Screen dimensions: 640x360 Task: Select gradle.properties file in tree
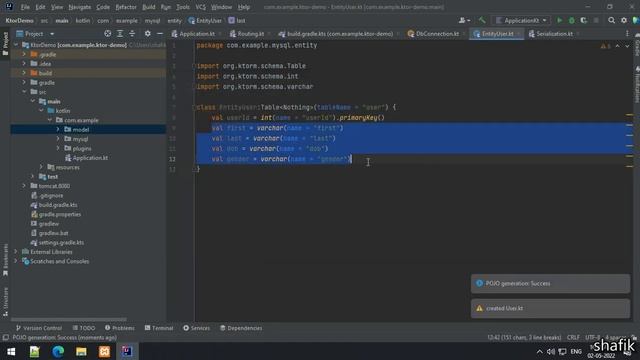(x=60, y=214)
